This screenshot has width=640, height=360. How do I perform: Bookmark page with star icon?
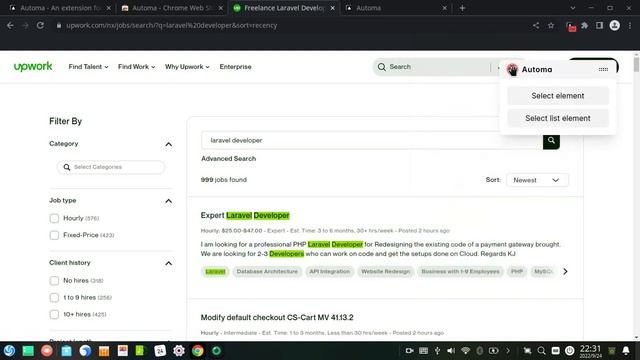pos(551,25)
